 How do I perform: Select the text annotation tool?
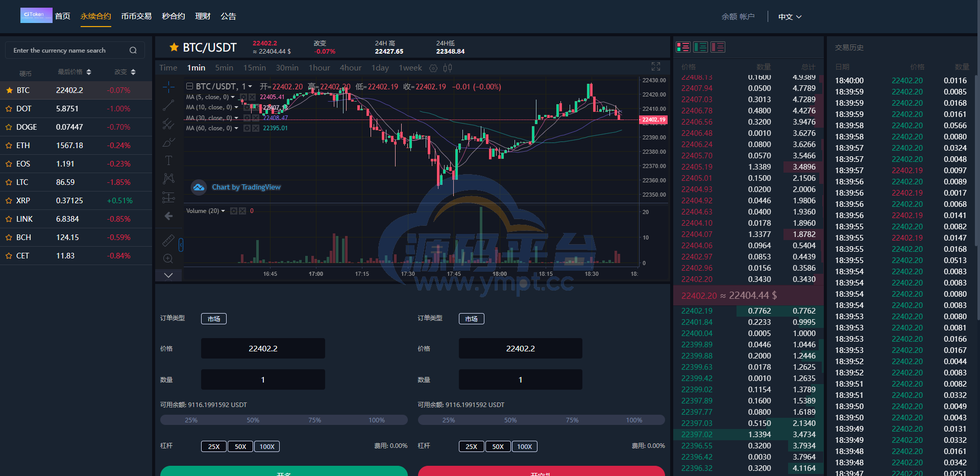[x=168, y=160]
